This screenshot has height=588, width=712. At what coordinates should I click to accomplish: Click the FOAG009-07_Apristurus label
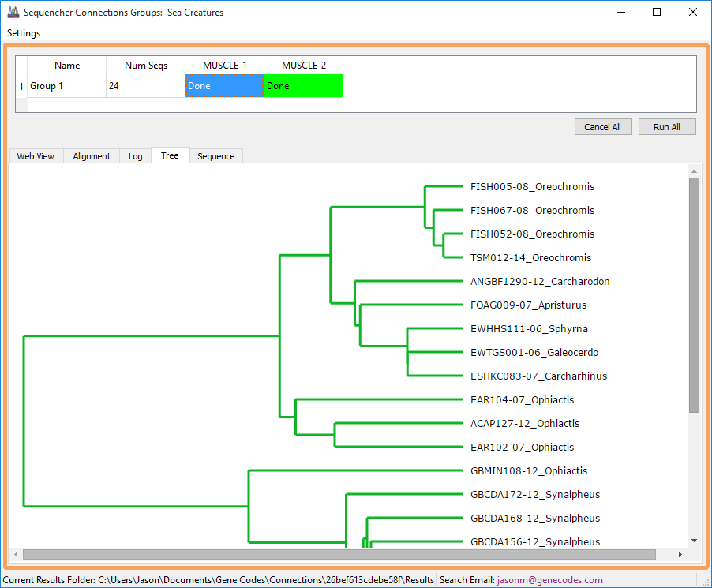(x=529, y=305)
